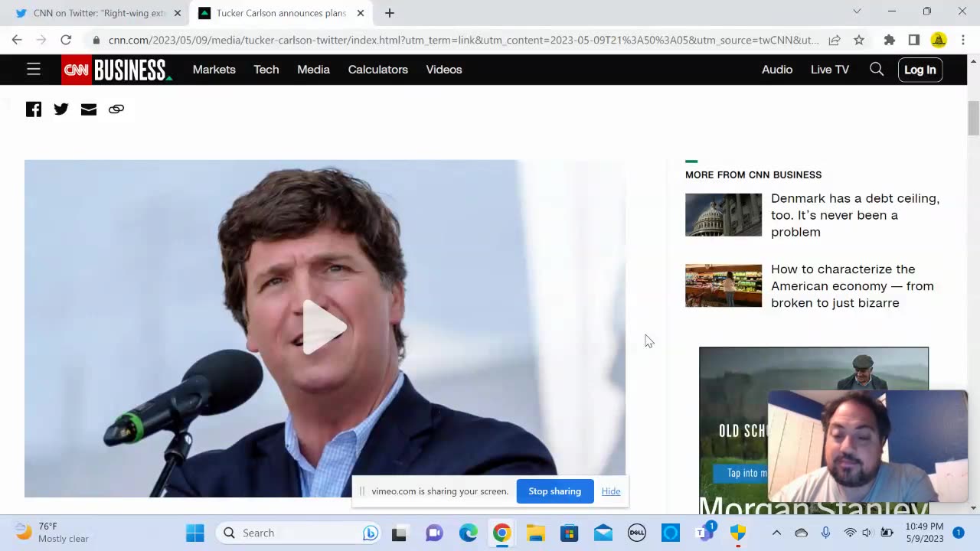
Task: Share article on Twitter
Action: [61, 109]
